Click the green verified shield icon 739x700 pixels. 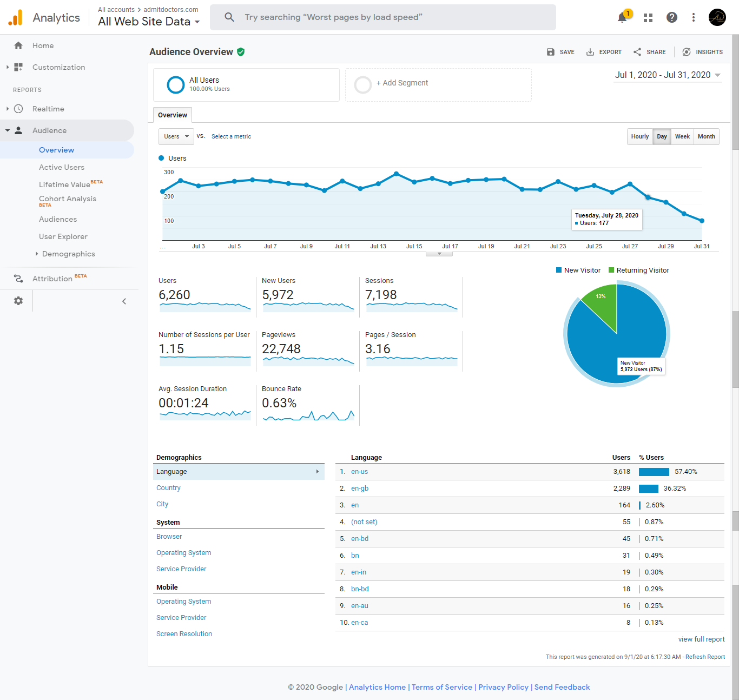click(241, 52)
